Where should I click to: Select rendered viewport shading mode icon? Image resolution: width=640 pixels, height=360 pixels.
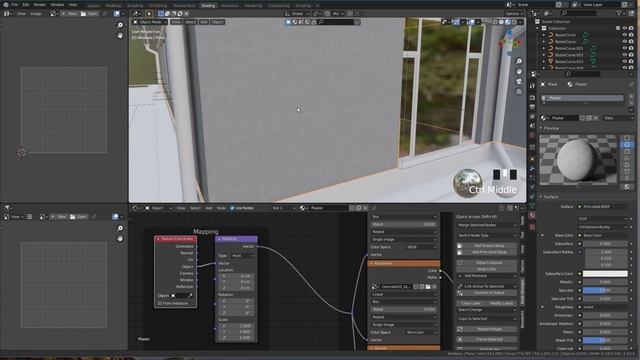click(514, 22)
